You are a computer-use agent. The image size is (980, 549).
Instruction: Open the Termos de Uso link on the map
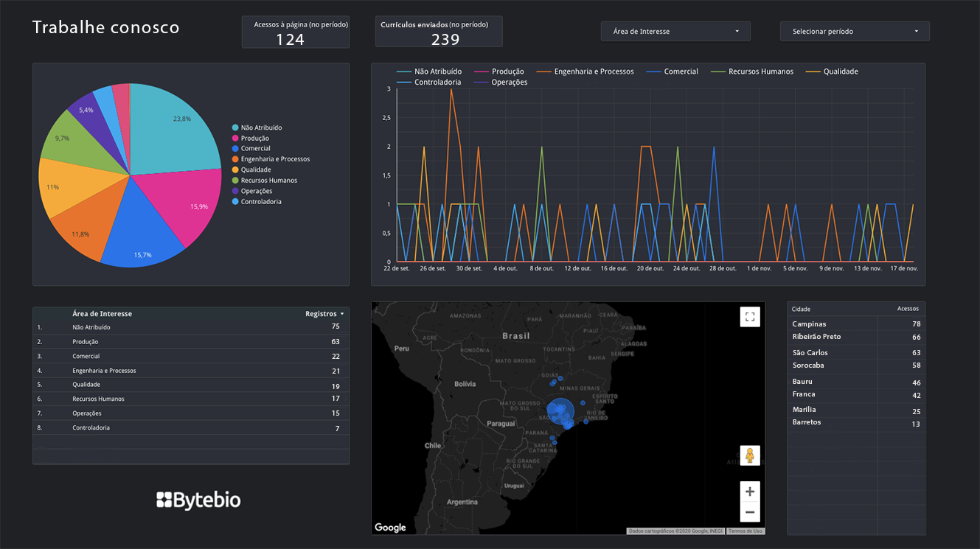click(745, 530)
